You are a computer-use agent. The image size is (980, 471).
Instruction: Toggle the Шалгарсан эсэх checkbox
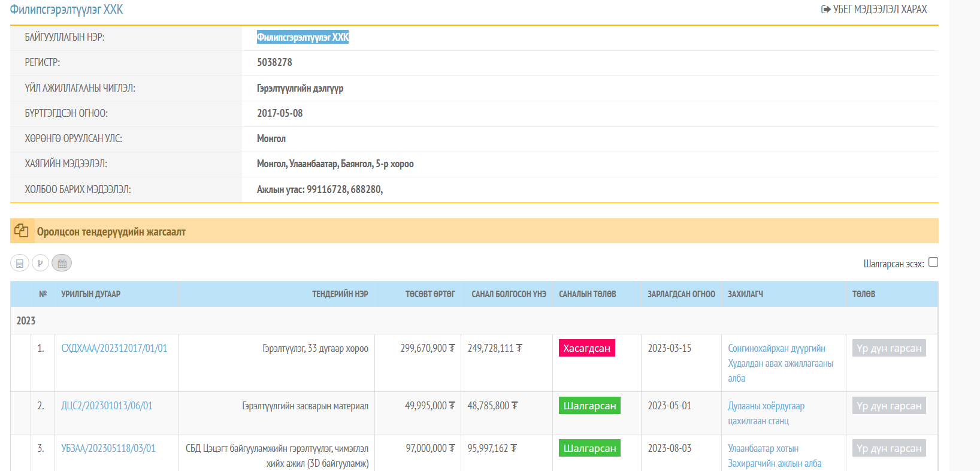933,262
